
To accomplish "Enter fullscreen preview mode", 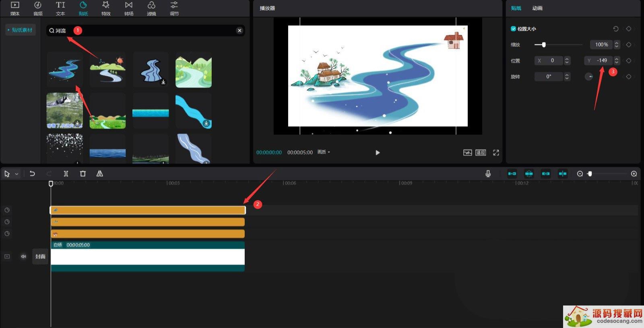I will [x=496, y=153].
